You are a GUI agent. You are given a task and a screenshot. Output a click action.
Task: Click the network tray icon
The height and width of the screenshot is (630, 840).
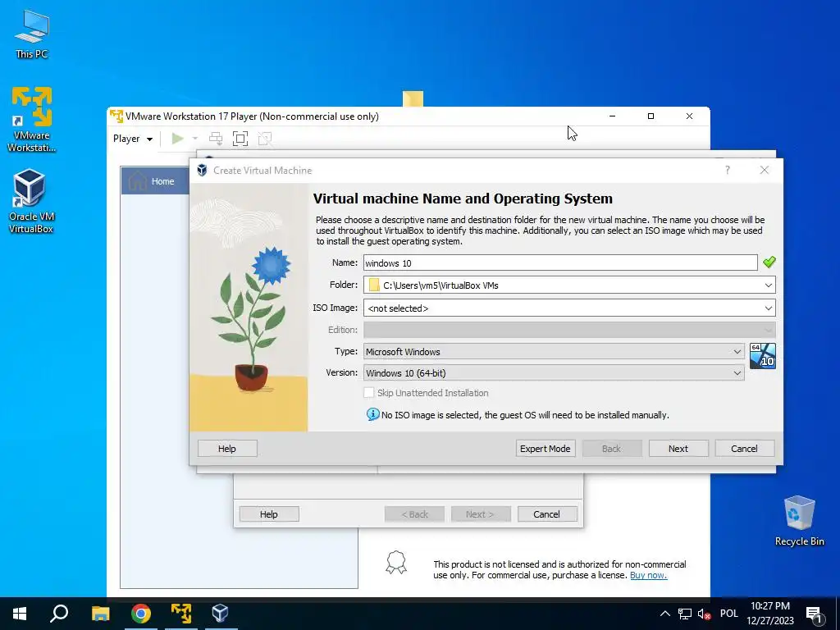(x=685, y=614)
